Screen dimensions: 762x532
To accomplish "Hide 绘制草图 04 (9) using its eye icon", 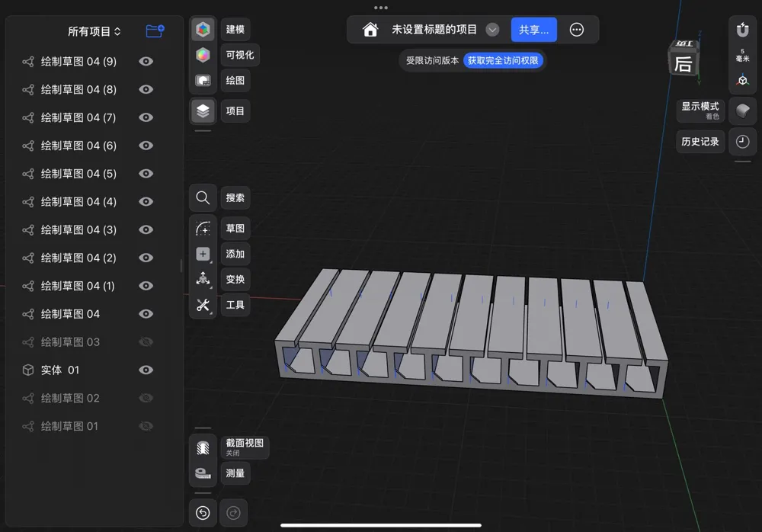I will (146, 61).
